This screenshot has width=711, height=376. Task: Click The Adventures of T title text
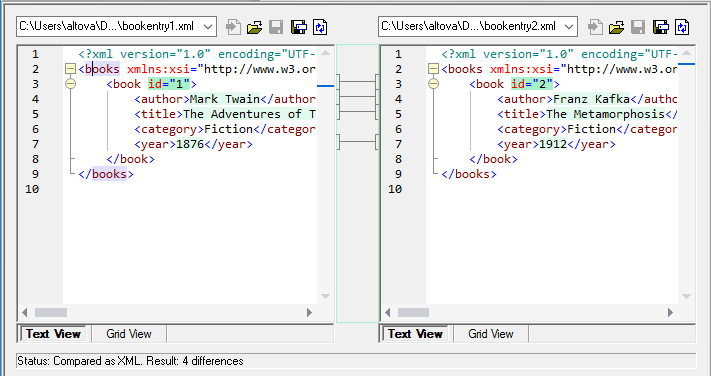(249, 114)
